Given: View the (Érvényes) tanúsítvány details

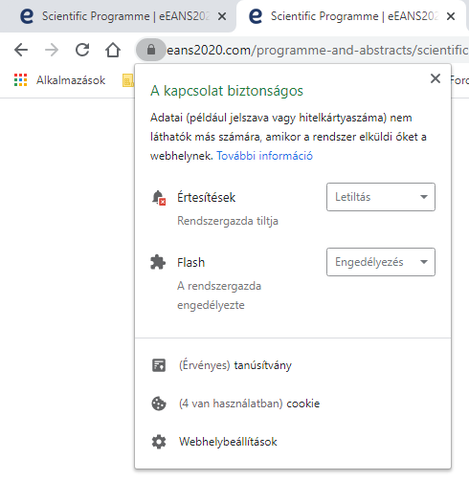Looking at the screenshot, I should pyautogui.click(x=235, y=365).
